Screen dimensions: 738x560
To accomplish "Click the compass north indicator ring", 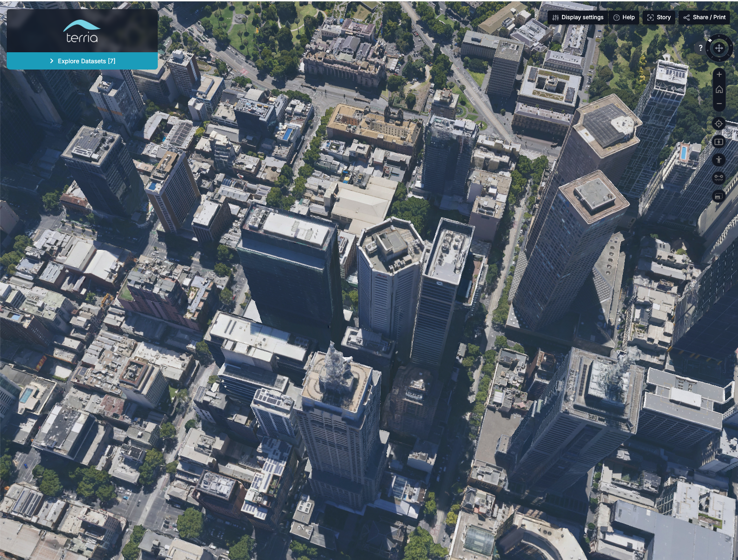I will click(x=710, y=40).
